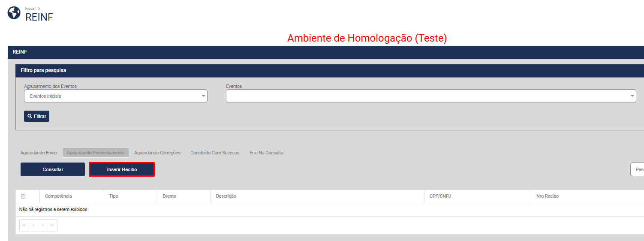Click the Filtro para pesquisa panel header
Screen dimensions: 644x241
point(330,70)
